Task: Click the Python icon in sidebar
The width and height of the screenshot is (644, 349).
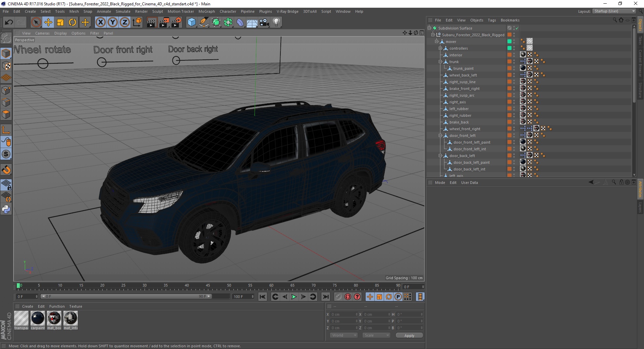Action: 6,209
